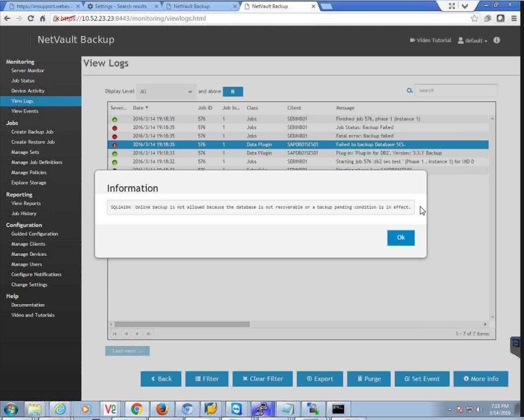Switch to the Settings - Search results tab

point(120,6)
